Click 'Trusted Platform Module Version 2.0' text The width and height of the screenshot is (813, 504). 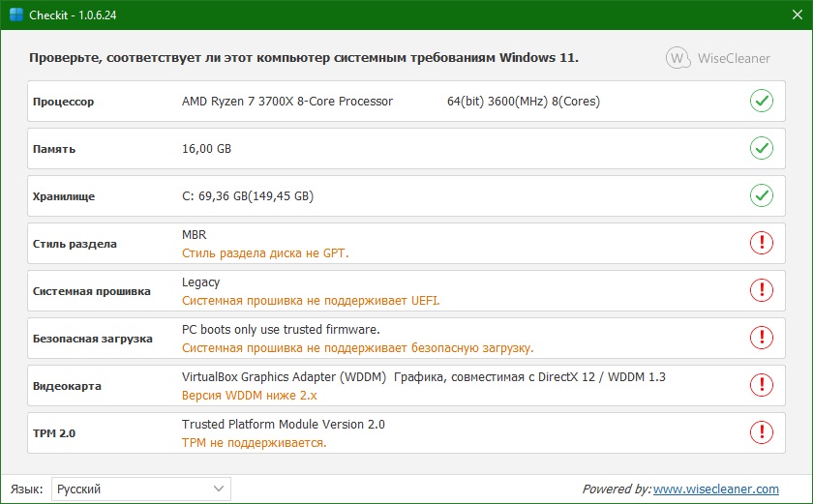click(x=283, y=425)
